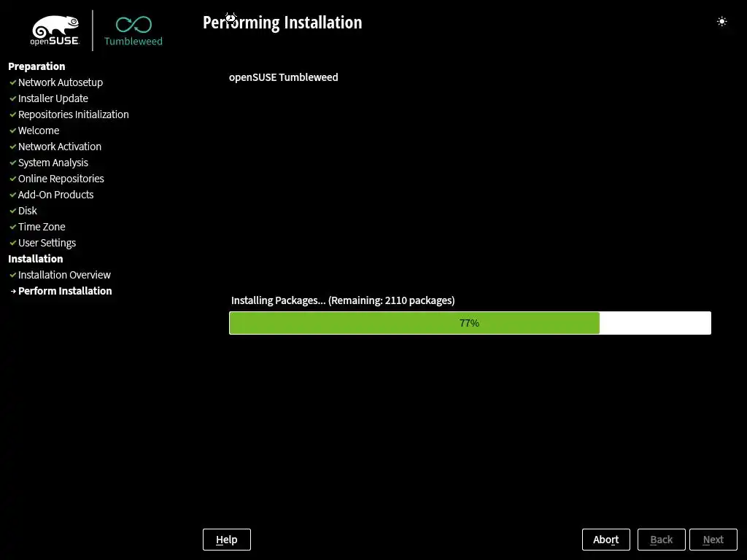Click checkmark beside Installation Overview
747x560 pixels.
(13, 275)
